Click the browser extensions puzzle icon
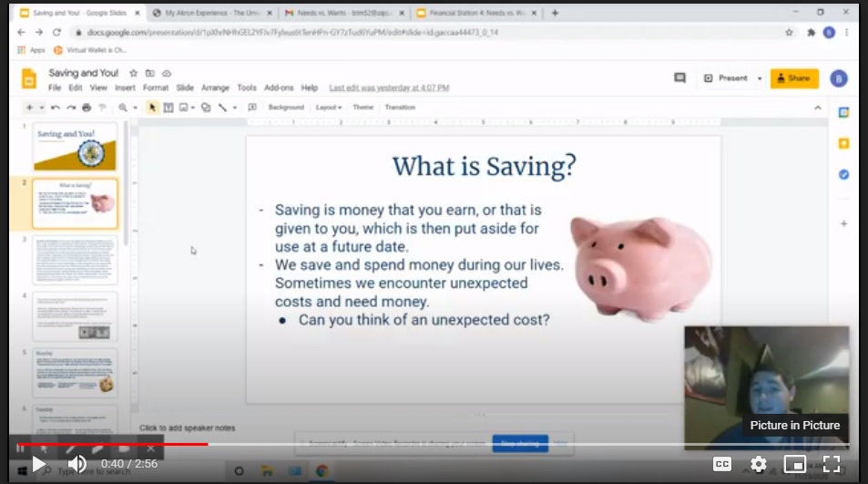 pos(811,32)
